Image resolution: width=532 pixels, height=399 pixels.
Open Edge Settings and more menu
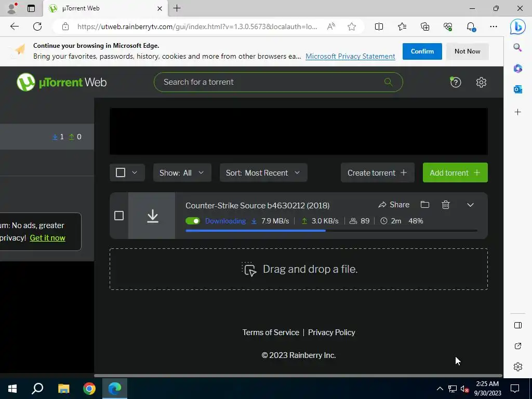494,26
